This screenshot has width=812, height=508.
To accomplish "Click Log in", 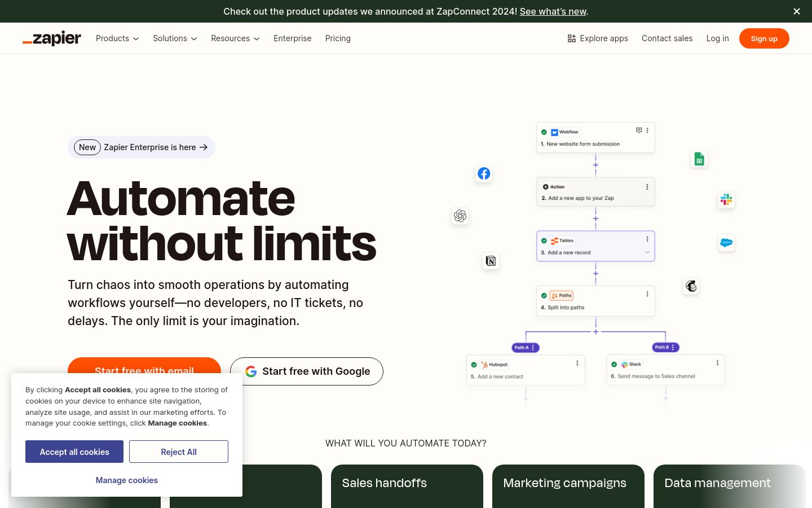I will pyautogui.click(x=717, y=38).
